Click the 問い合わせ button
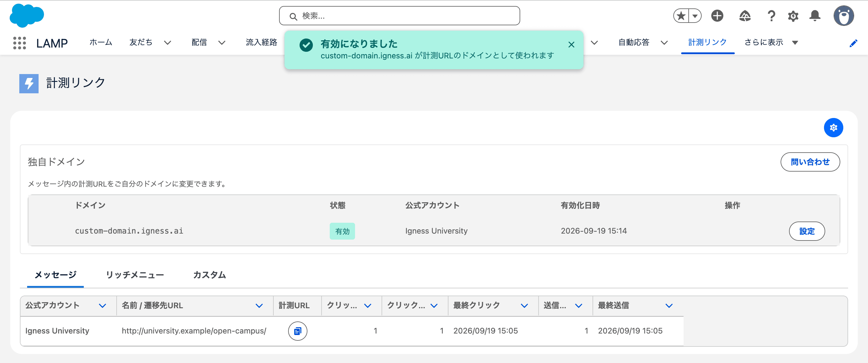This screenshot has height=363, width=868. [810, 162]
